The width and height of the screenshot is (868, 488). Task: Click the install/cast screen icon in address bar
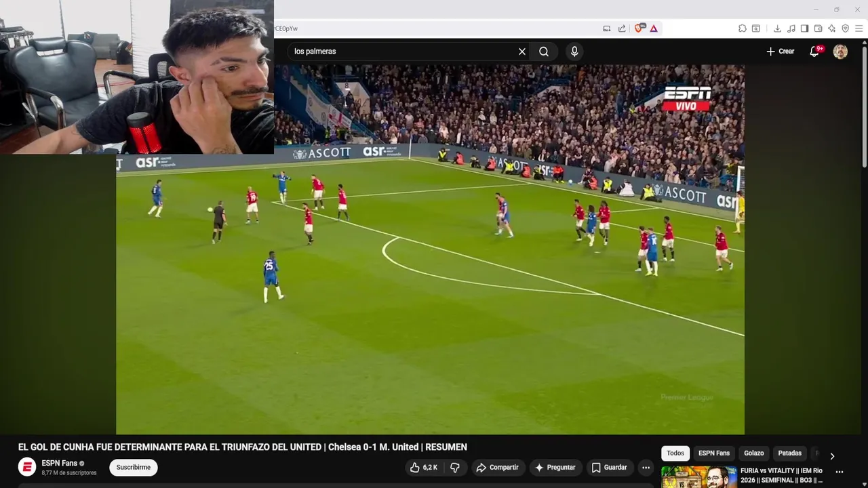(x=607, y=28)
